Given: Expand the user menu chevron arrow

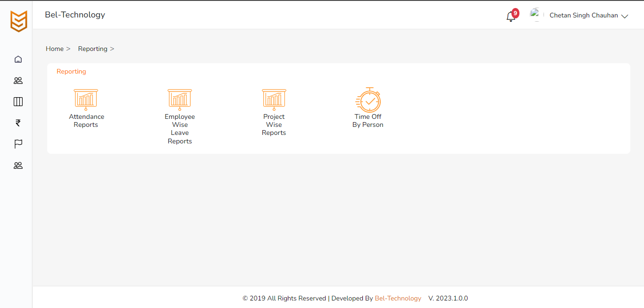Looking at the screenshot, I should [x=625, y=17].
